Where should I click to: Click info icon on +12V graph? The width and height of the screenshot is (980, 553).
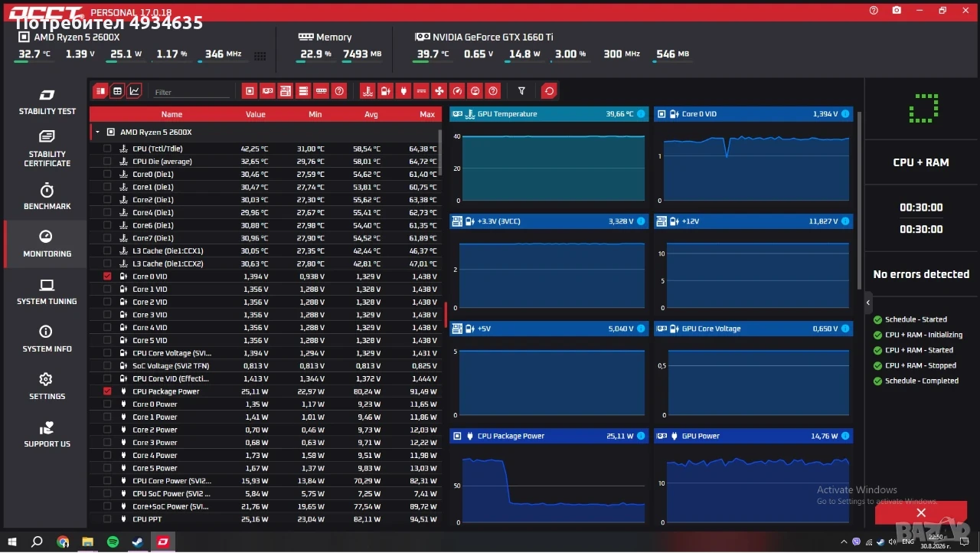coord(845,221)
